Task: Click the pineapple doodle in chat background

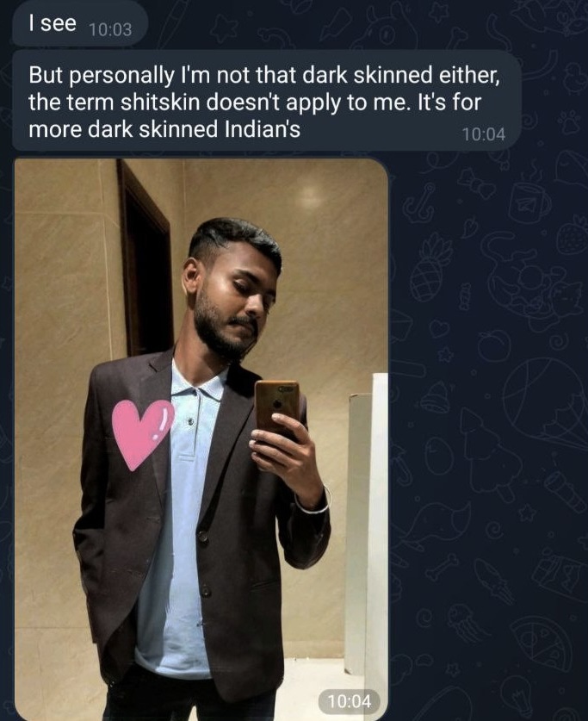Action: (x=430, y=267)
